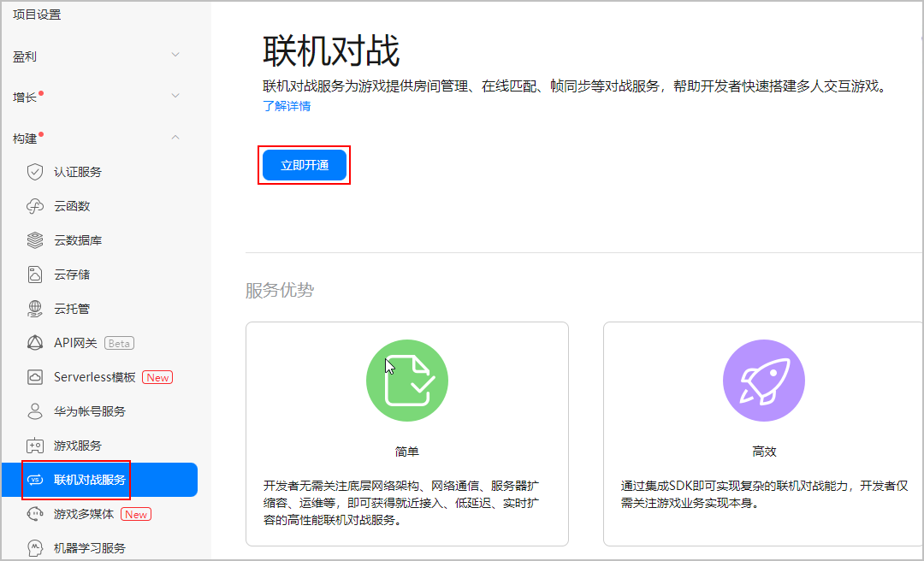The height and width of the screenshot is (561, 924).
Task: Click the gamepad icon beside 游戏服务
Action: [x=35, y=446]
